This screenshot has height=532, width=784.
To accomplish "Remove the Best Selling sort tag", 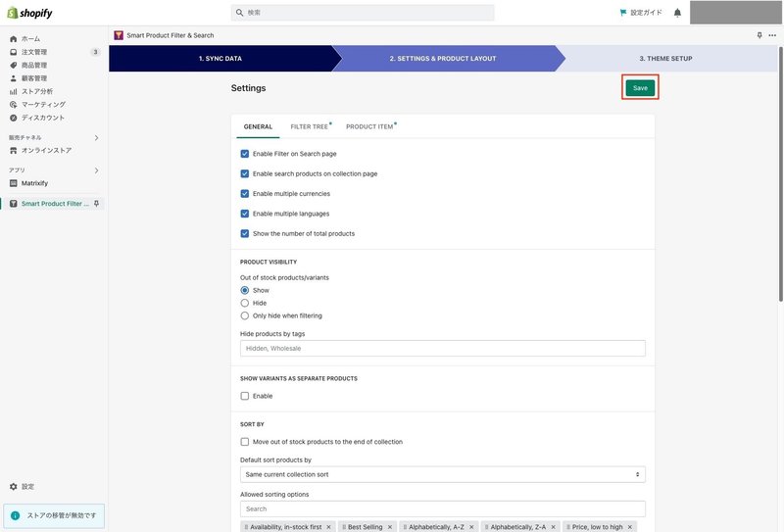I will click(x=390, y=527).
